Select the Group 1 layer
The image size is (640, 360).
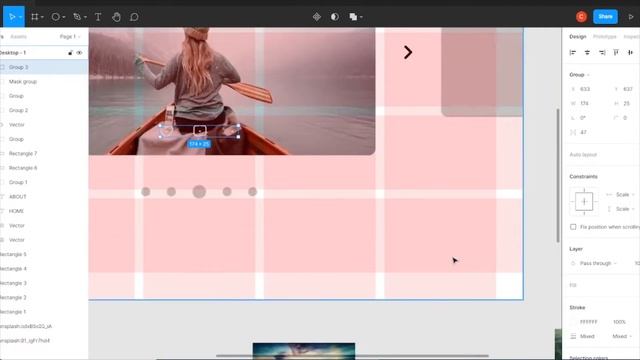tap(44, 182)
